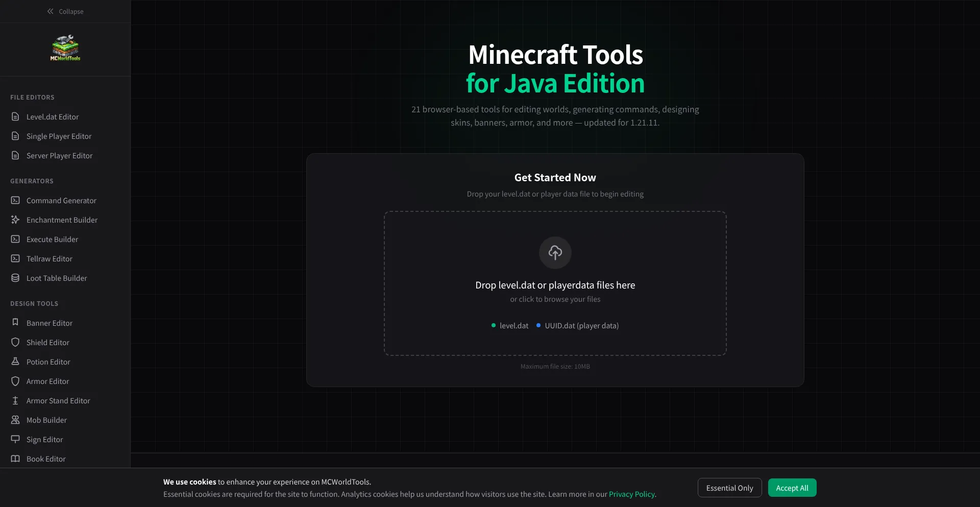The height and width of the screenshot is (507, 980).
Task: Collapse the sidebar with the Collapse button
Action: click(x=65, y=11)
